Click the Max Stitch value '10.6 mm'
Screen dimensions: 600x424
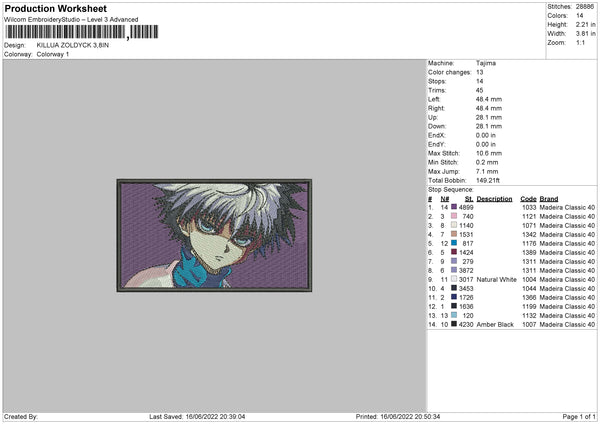489,153
